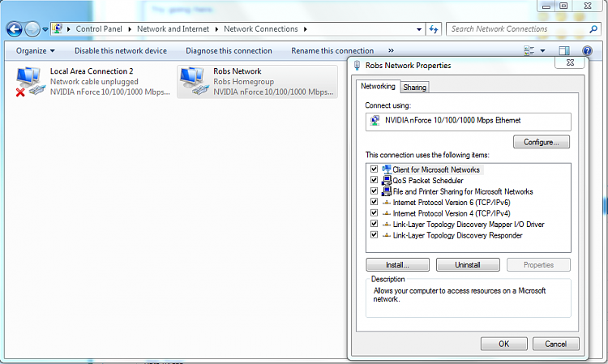Select Local Area Connection 2 adapter icon

[30, 81]
